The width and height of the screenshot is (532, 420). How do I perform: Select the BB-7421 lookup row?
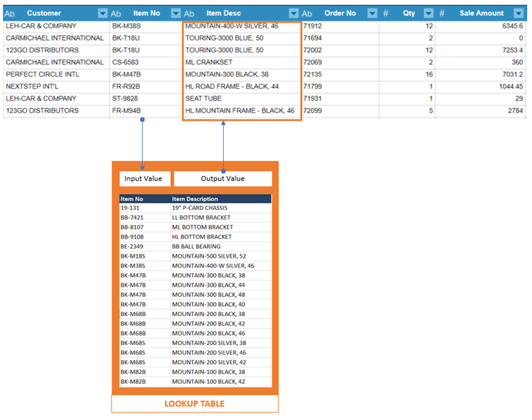(x=195, y=218)
